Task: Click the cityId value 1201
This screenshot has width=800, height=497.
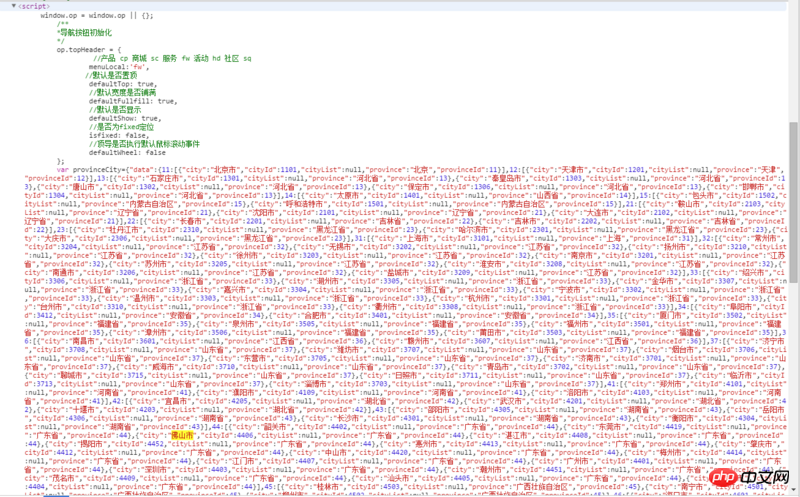Action: (636, 169)
